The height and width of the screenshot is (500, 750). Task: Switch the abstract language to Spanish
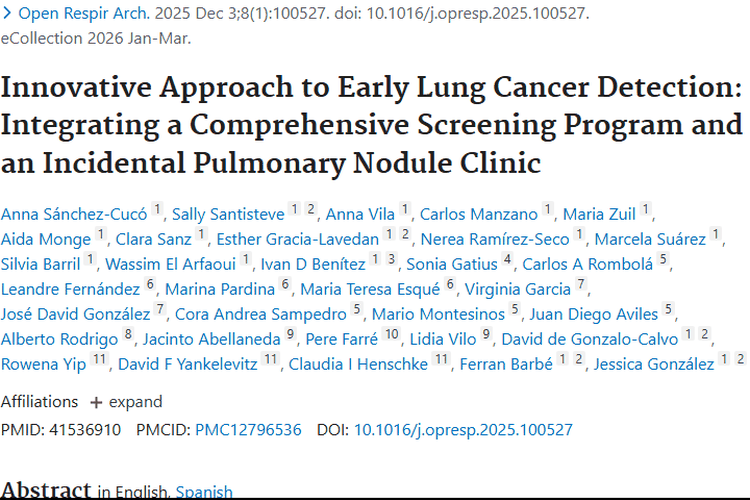coord(204,492)
